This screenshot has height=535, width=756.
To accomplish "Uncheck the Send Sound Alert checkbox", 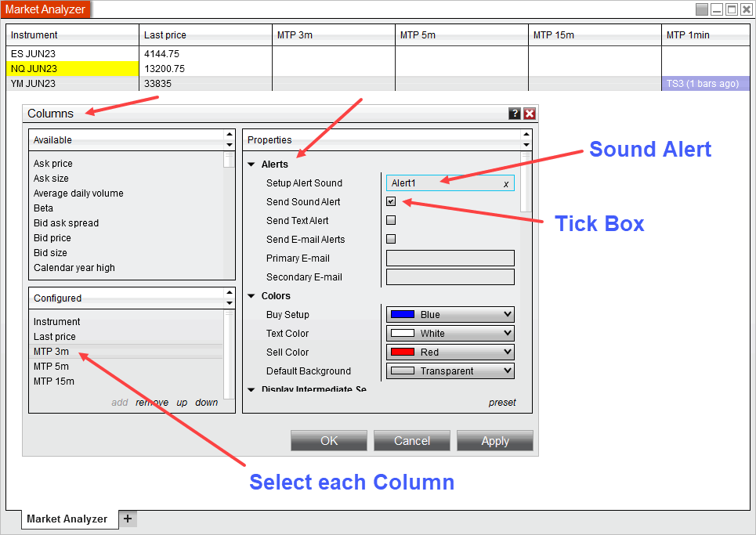I will click(391, 201).
